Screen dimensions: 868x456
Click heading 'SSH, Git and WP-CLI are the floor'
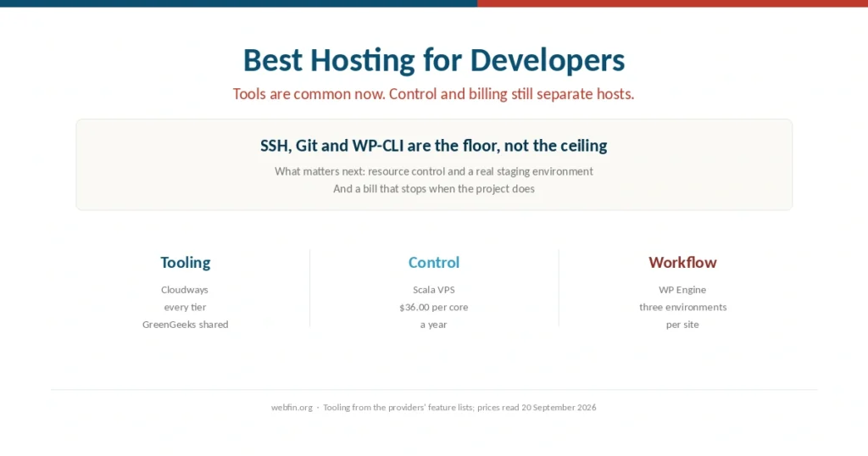tap(433, 146)
